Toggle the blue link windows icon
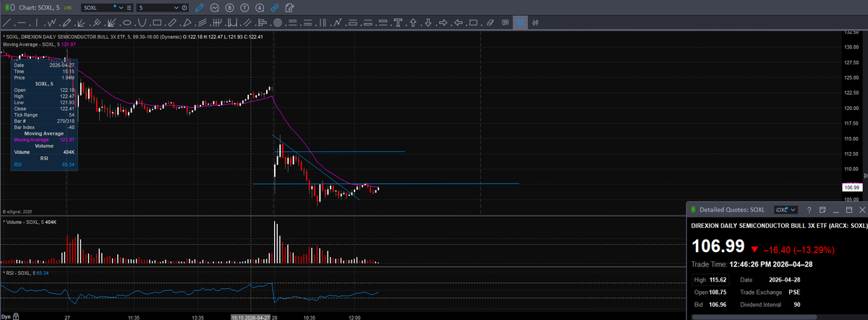Image resolution: width=868 pixels, height=320 pixels. pyautogui.click(x=274, y=7)
